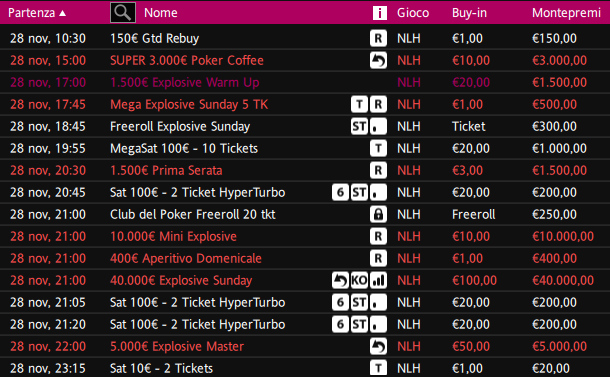The image size is (610, 377).
Task: Sort by Partenza column header
Action: 37,13
